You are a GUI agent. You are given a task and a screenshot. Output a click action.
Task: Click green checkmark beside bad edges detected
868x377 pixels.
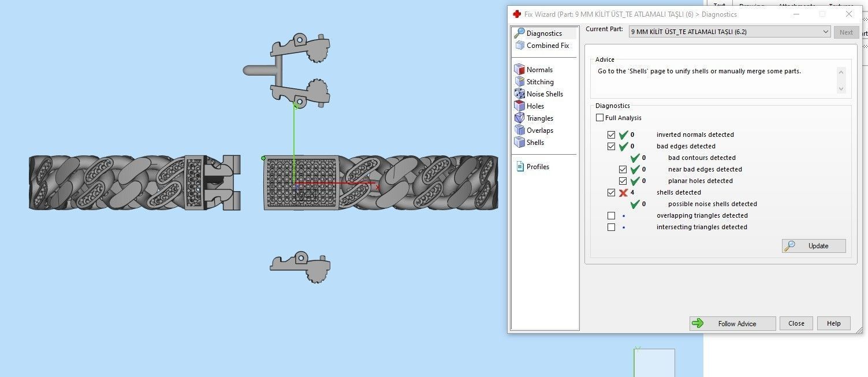click(623, 147)
